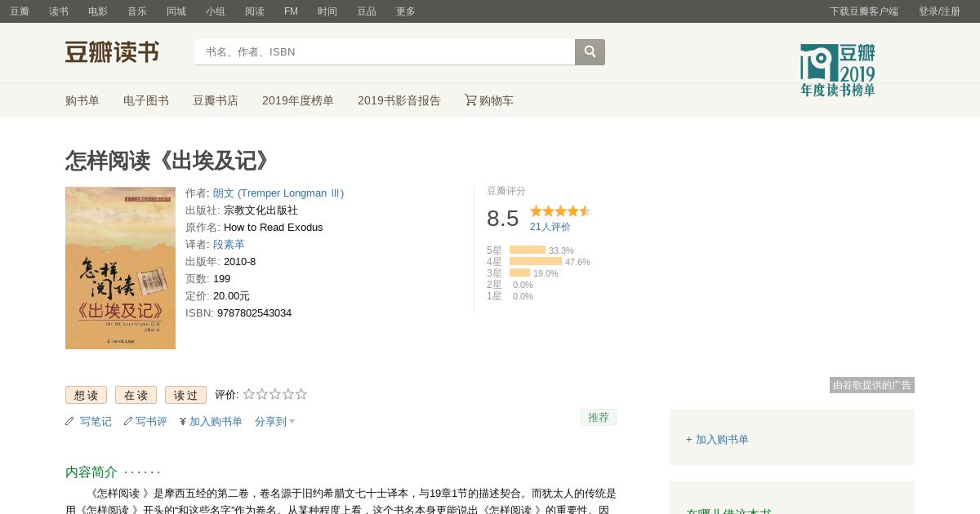Open 音乐 in top navigation
980x514 pixels.
(x=137, y=11)
